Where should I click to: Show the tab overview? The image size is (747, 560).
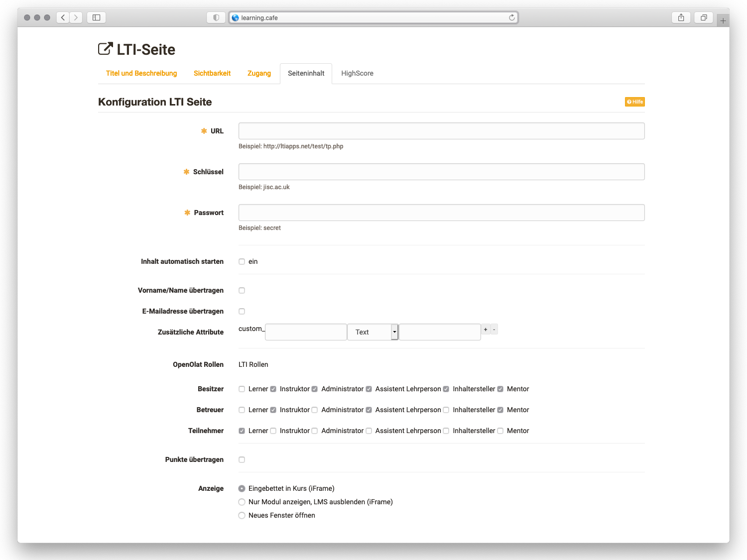click(x=704, y=17)
